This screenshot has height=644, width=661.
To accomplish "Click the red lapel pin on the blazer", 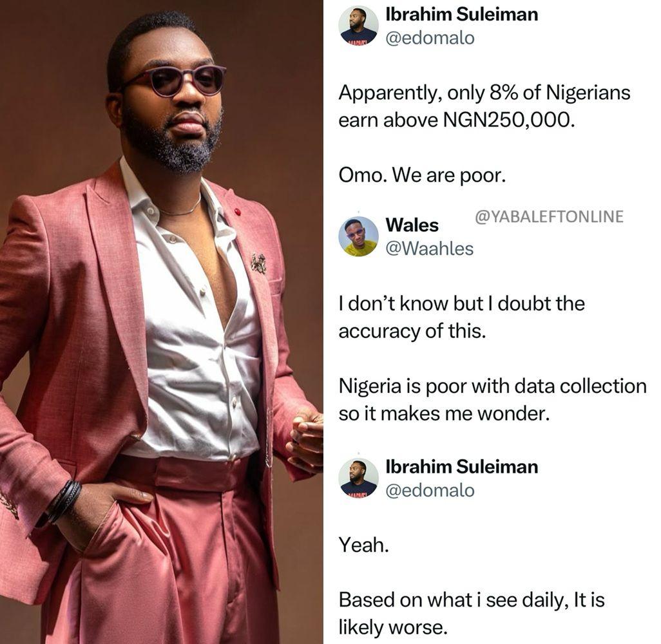I will [x=237, y=211].
